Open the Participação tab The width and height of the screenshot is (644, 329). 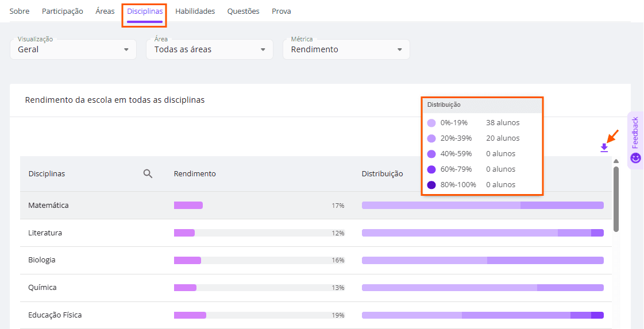63,11
